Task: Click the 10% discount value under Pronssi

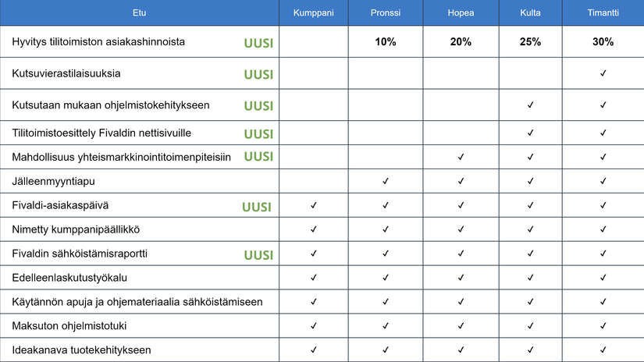Action: tap(386, 42)
